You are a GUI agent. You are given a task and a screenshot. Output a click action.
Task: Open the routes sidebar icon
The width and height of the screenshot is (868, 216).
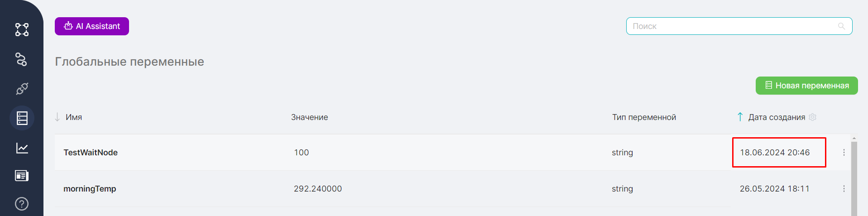pyautogui.click(x=21, y=59)
